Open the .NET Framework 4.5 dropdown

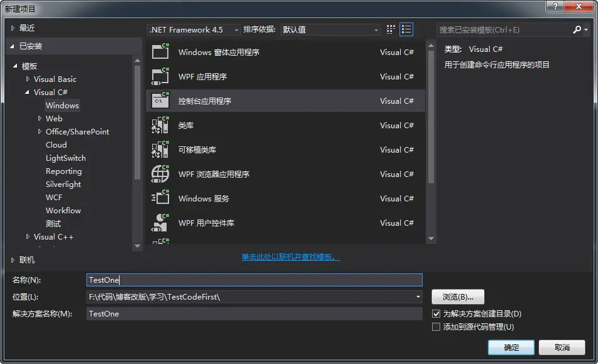[193, 29]
